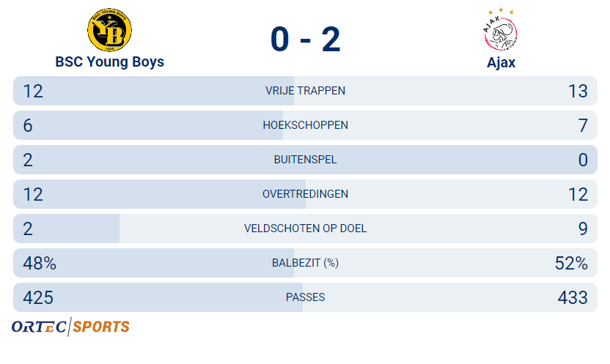Click Ajax's 9 shots on goal value

[x=582, y=229]
